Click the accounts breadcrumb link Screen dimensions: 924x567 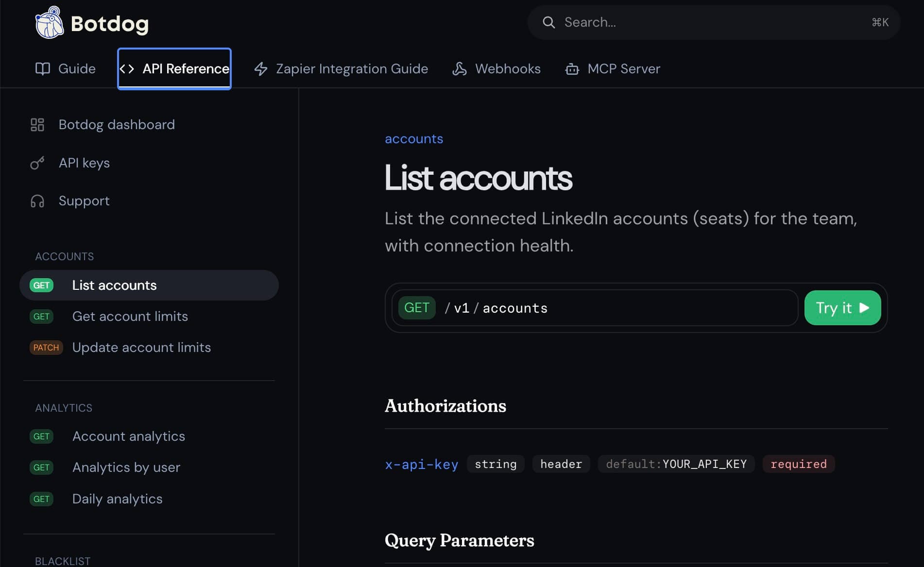tap(414, 139)
